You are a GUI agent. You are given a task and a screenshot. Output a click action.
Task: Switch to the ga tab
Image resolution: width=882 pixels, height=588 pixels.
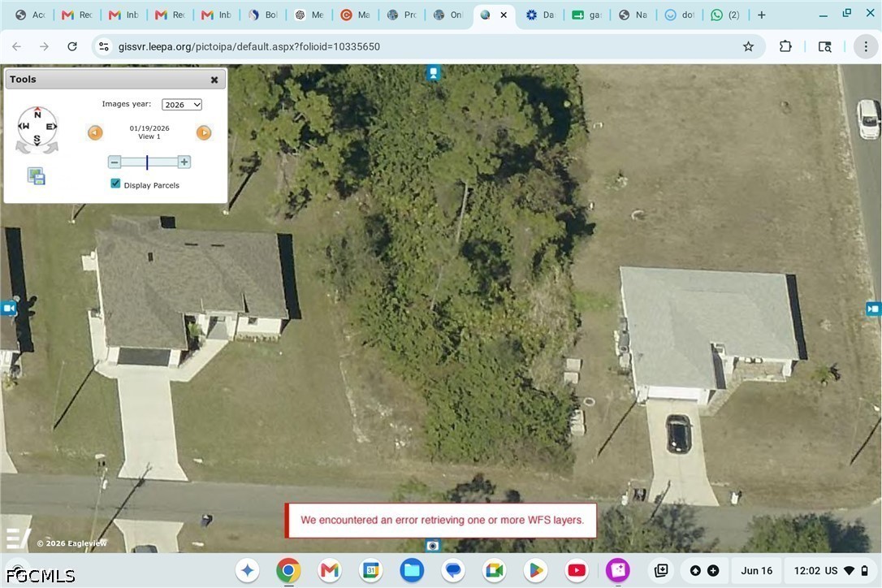[586, 15]
